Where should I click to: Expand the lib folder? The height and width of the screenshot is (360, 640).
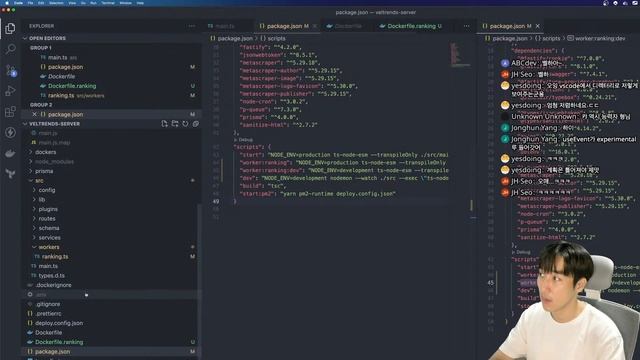tap(42, 200)
